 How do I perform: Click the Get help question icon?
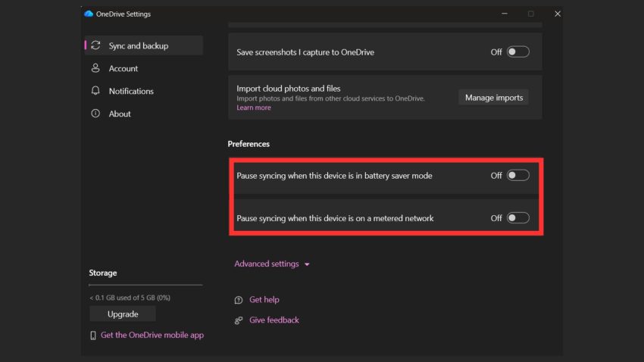point(238,300)
